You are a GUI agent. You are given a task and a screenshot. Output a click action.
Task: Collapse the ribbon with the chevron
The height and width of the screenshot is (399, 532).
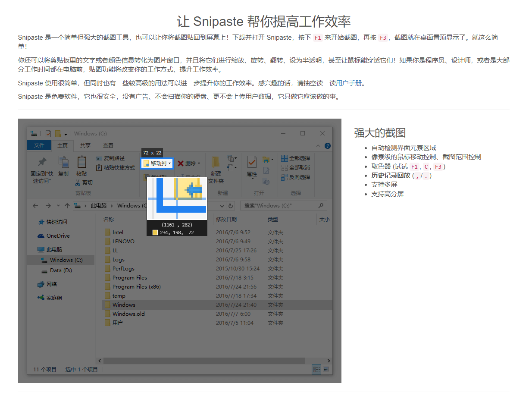(x=318, y=146)
